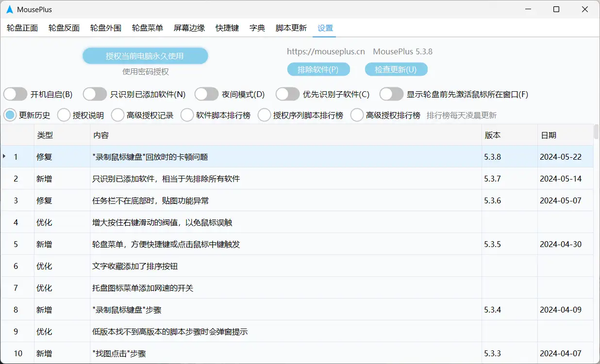600x364 pixels.
Task: Pick the 授权序列脚本排行榜 radio option
Action: [x=265, y=115]
